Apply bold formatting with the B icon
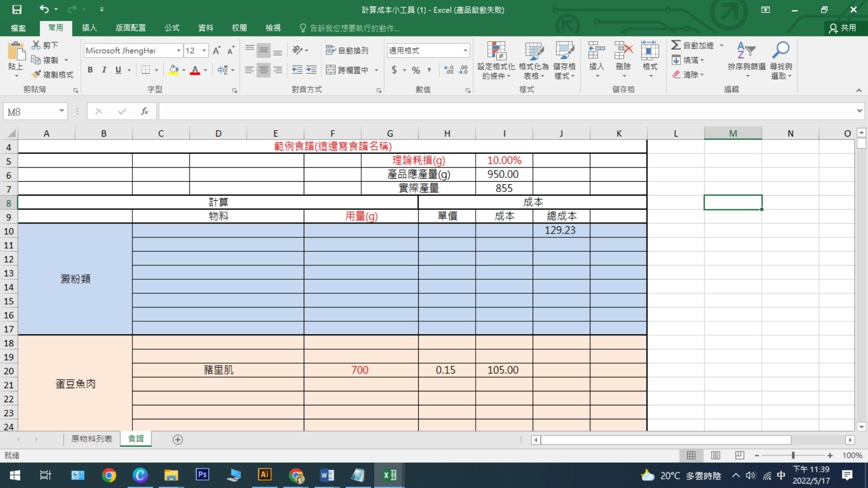 pos(90,70)
